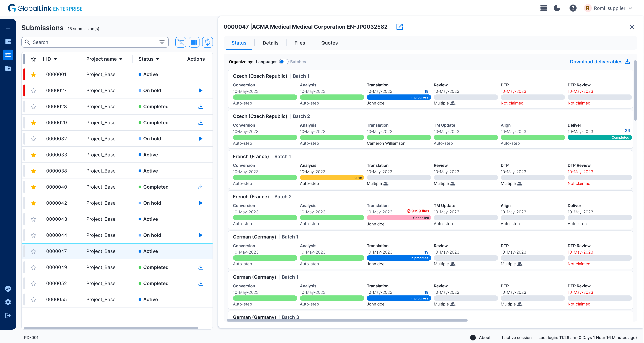
Task: Open Project name column sort dropdown
Action: point(121,59)
